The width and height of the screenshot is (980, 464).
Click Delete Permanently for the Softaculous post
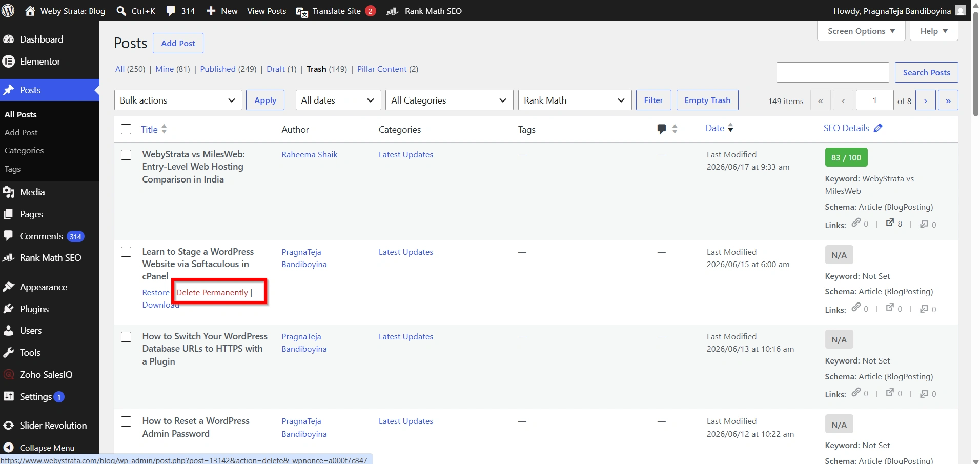point(212,292)
